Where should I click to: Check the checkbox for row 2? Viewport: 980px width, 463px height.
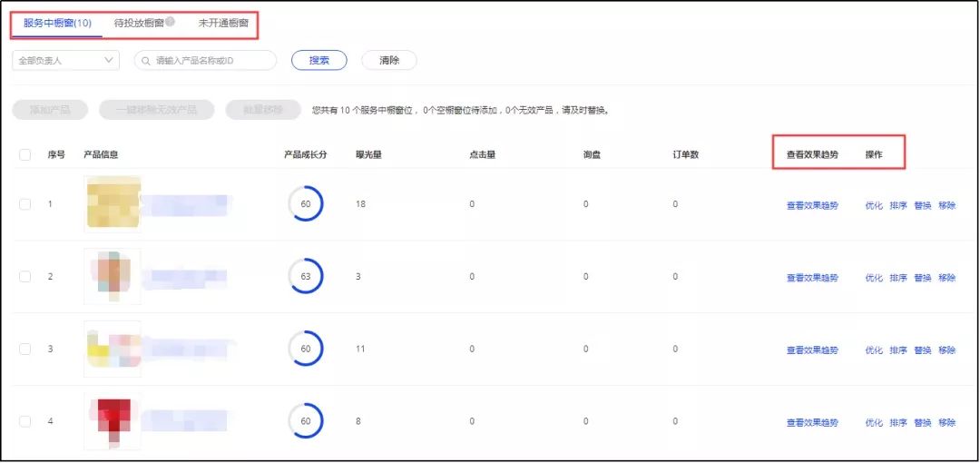click(25, 277)
